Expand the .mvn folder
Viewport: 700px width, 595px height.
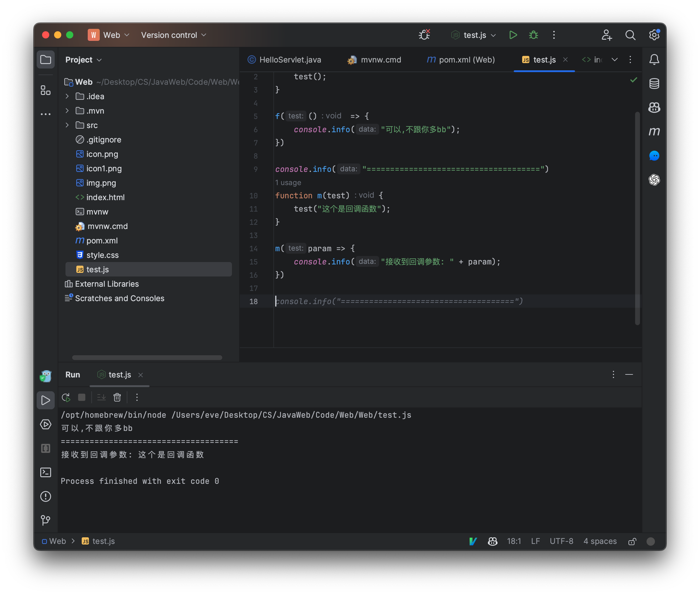tap(67, 111)
